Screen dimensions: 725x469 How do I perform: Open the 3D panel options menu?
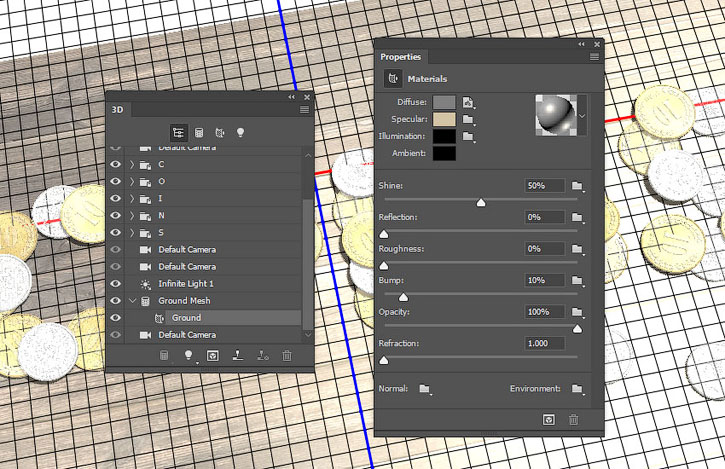pos(304,109)
